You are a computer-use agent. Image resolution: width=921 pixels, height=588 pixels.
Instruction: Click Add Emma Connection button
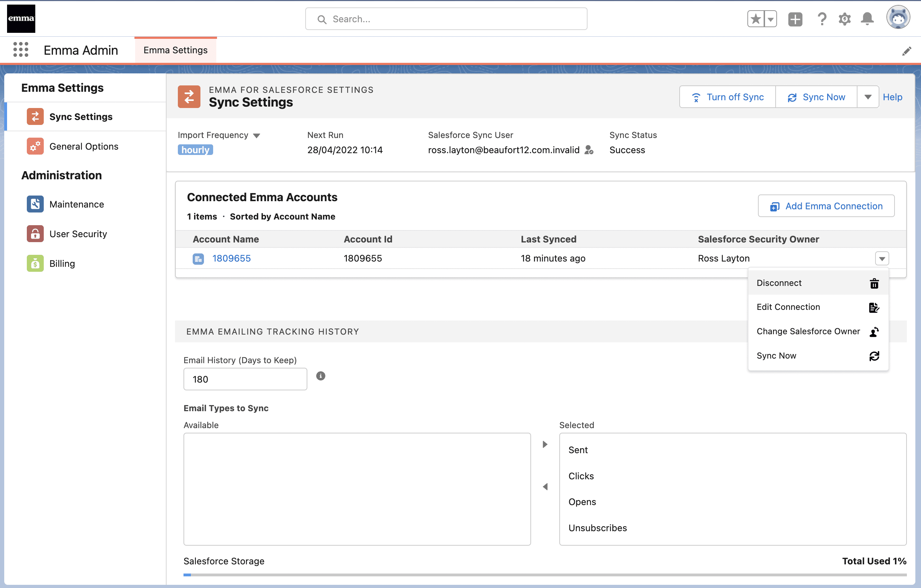pyautogui.click(x=826, y=206)
